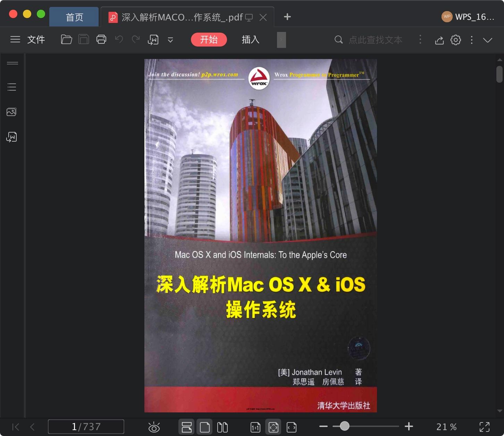Click the book cover page
Viewport: 504px width, 436px height.
[x=261, y=236]
